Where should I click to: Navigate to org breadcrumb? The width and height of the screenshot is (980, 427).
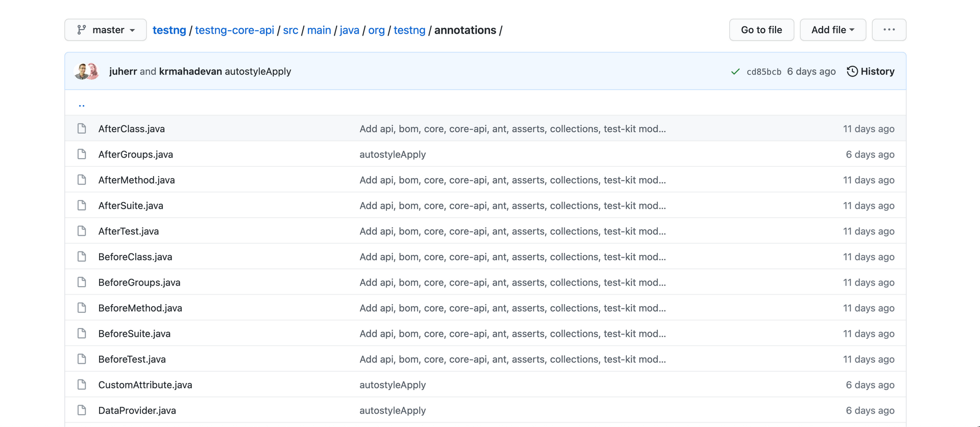pyautogui.click(x=377, y=30)
